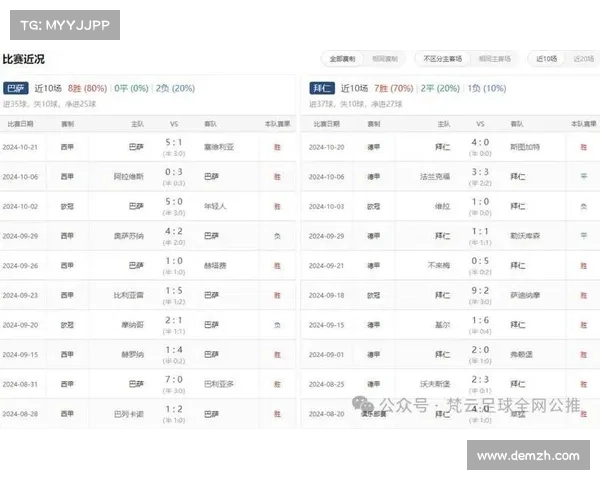The width and height of the screenshot is (600, 480).
Task: Click the blue 拜仁 team badge
Action: point(322,88)
